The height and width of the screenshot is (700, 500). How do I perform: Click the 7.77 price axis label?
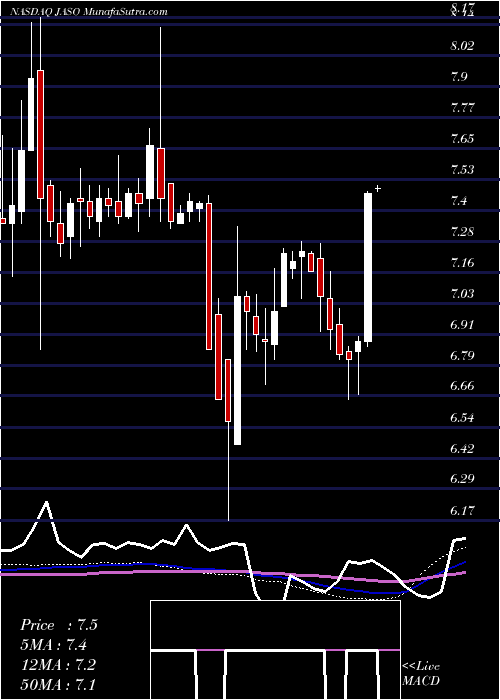[x=462, y=108]
